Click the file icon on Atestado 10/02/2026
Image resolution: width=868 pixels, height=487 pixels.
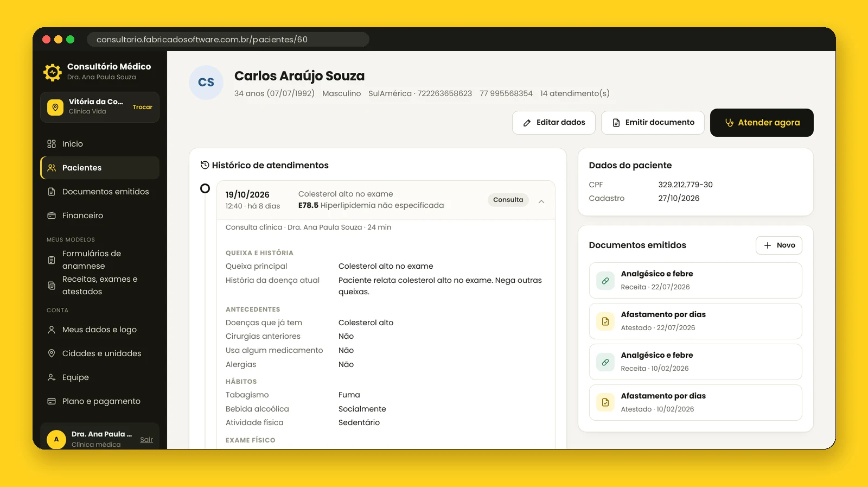605,403
